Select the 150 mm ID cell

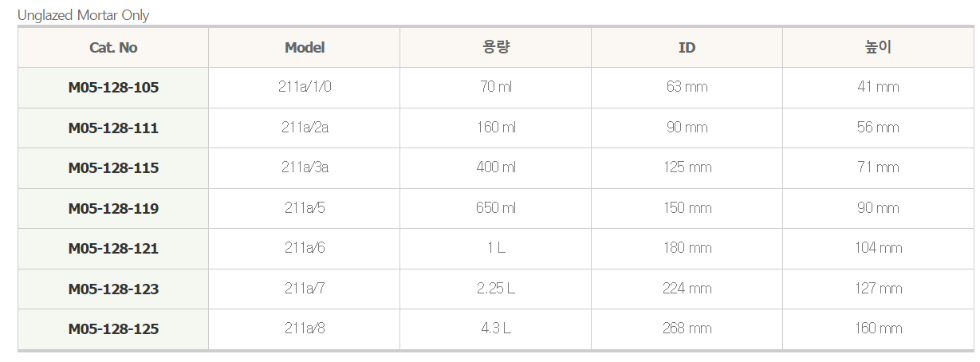(687, 209)
